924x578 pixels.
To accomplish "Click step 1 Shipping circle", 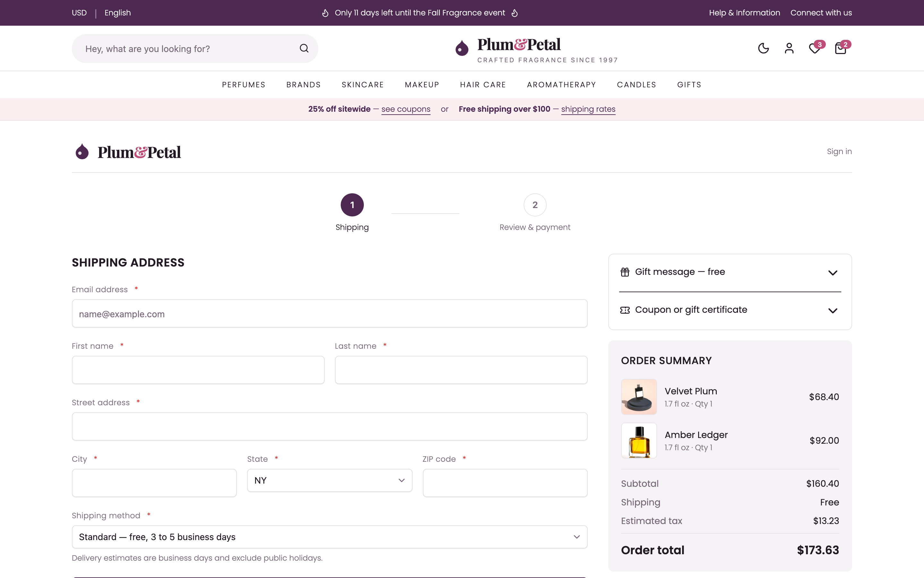I will click(352, 205).
